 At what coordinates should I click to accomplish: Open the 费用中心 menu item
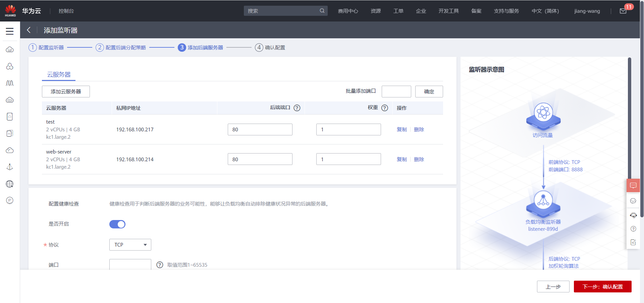pos(348,10)
